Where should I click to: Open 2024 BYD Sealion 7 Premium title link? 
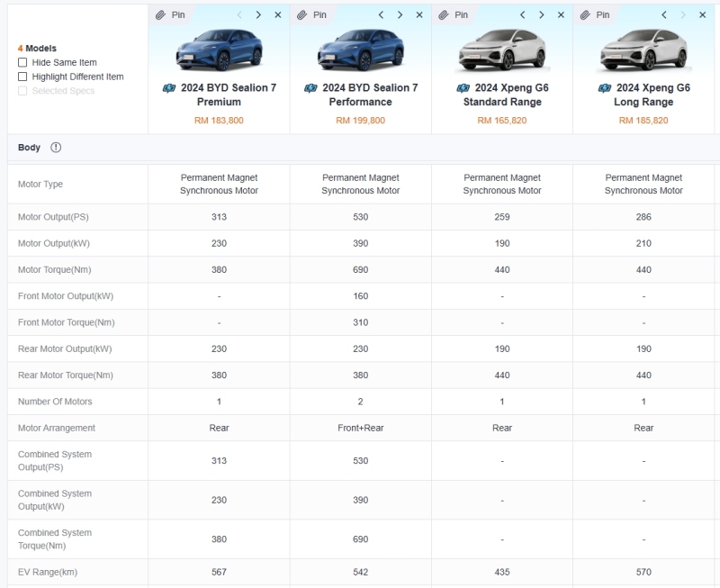tap(229, 95)
